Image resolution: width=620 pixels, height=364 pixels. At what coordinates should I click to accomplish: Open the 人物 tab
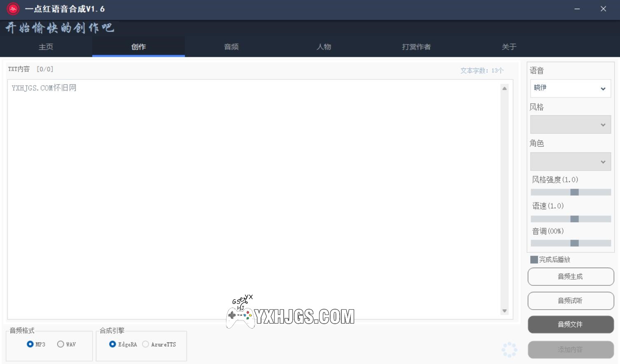click(x=324, y=47)
